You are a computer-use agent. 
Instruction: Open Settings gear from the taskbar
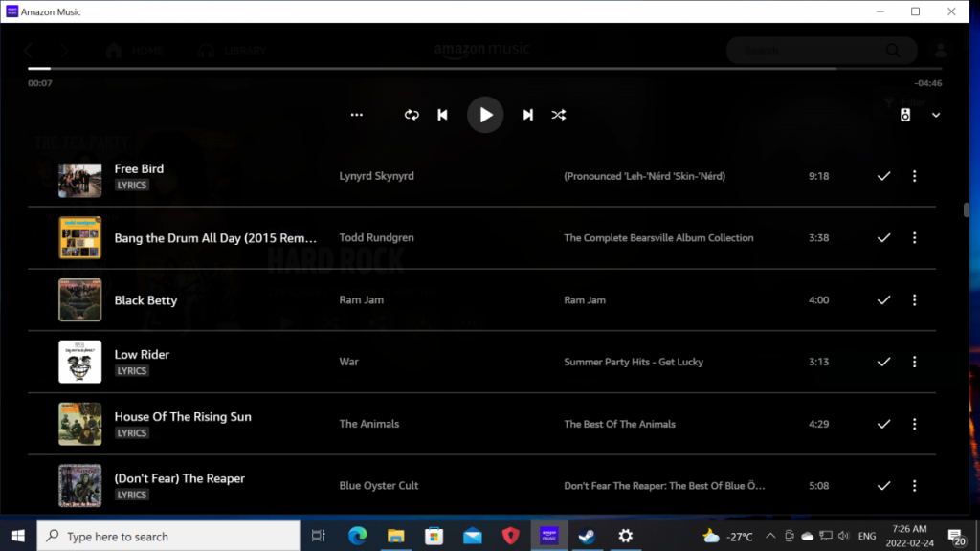626,536
